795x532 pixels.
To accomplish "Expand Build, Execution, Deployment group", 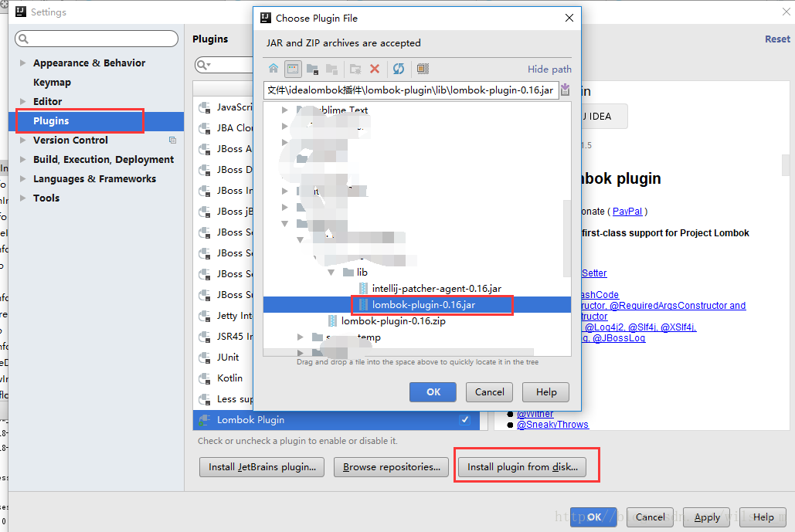I will 22,160.
